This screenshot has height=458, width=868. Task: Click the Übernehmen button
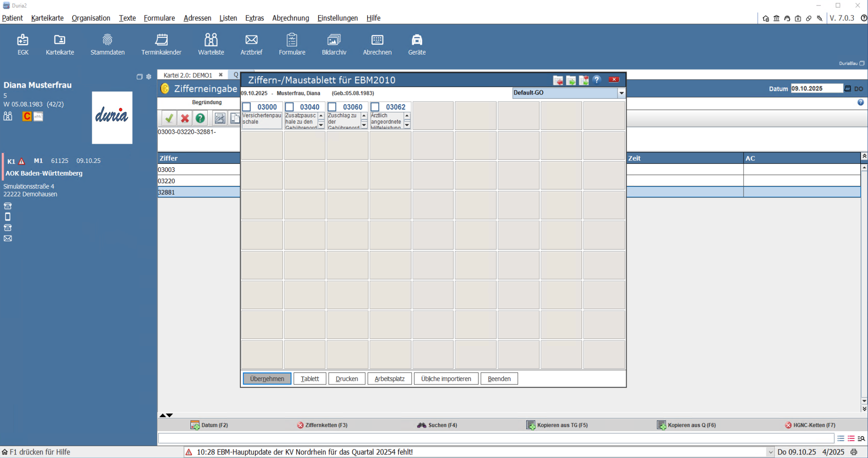pyautogui.click(x=267, y=379)
